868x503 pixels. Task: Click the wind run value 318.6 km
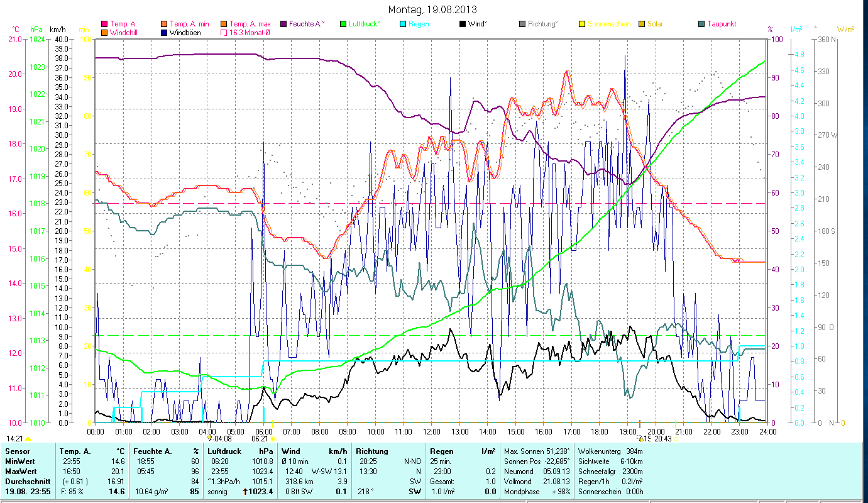tap(298, 482)
